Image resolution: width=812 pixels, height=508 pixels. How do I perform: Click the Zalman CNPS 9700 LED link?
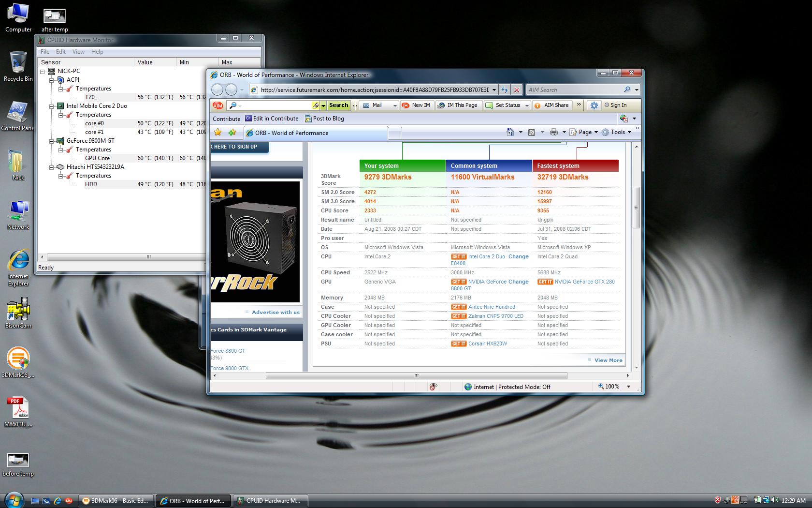[496, 316]
